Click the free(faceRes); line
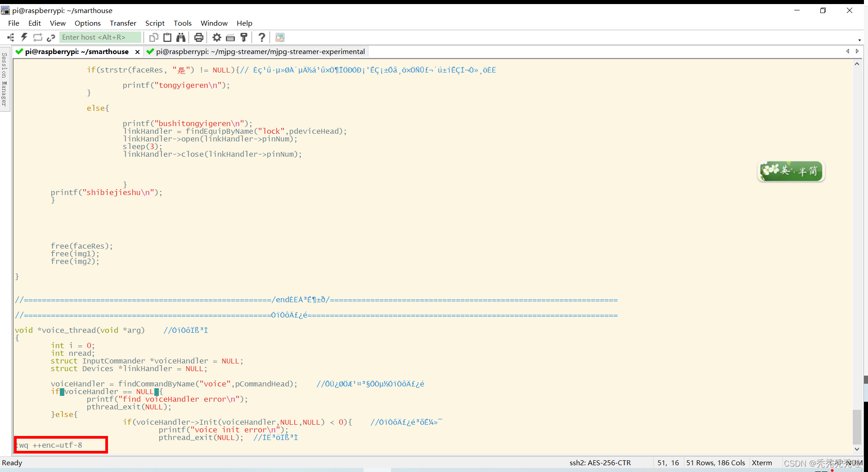 tap(82, 246)
